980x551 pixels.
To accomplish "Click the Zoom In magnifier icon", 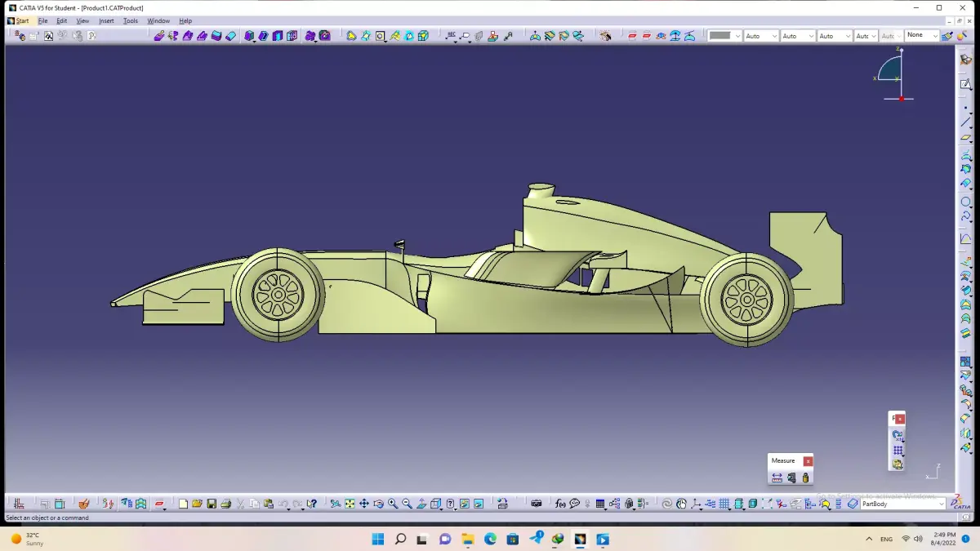I will (393, 504).
